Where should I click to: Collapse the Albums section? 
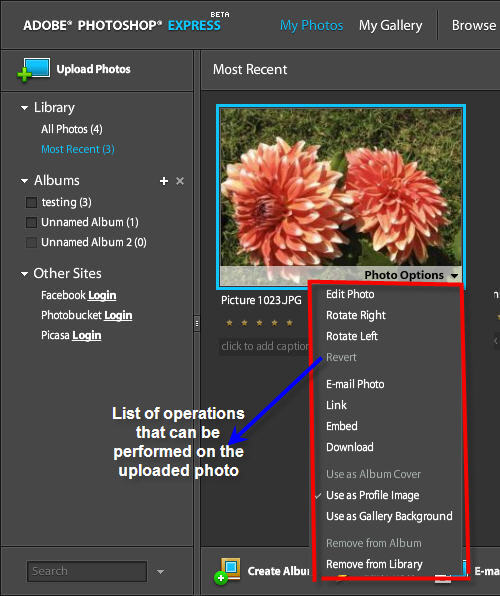(x=24, y=181)
